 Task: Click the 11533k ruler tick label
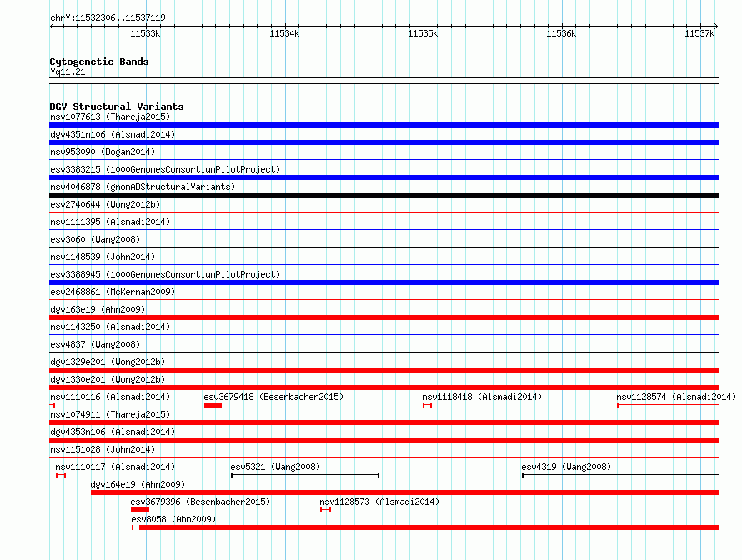[x=145, y=33]
